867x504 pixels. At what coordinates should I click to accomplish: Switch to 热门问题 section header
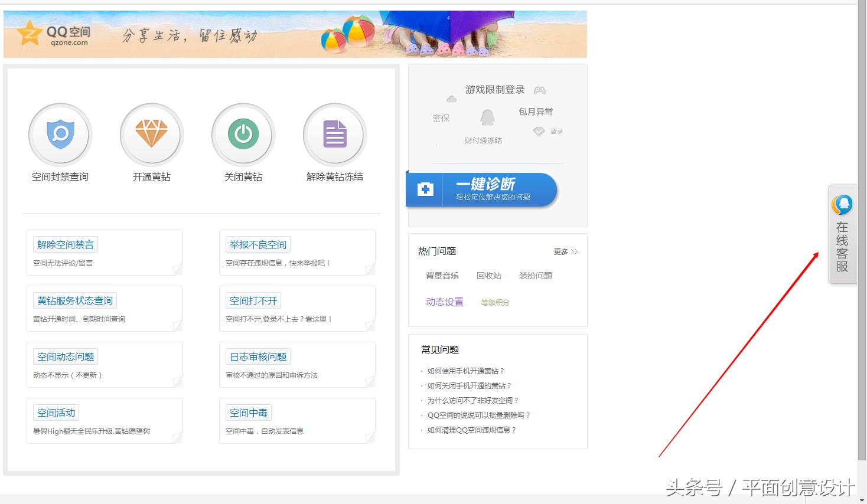(x=436, y=251)
